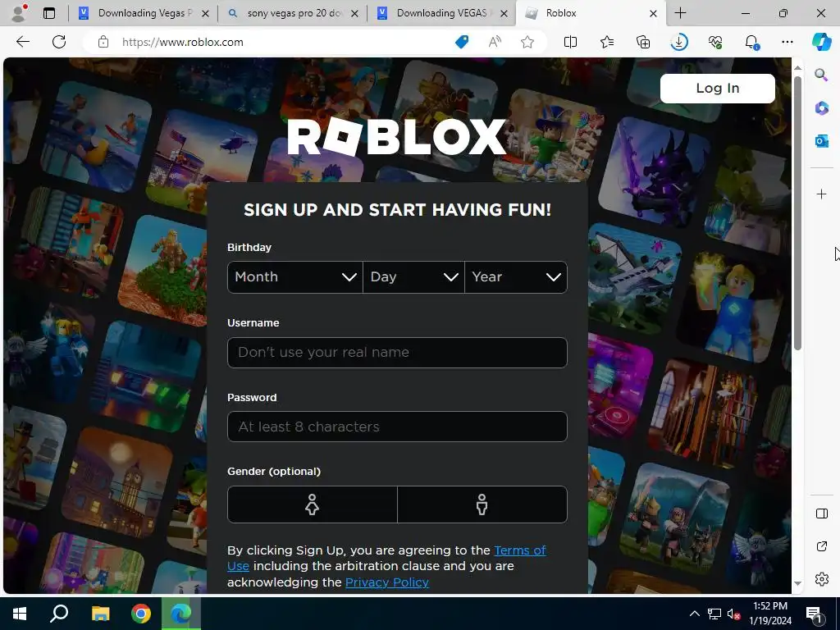Click the page vertical scrollbar thumb
Viewport: 840px width, 630px height.
pyautogui.click(x=797, y=213)
